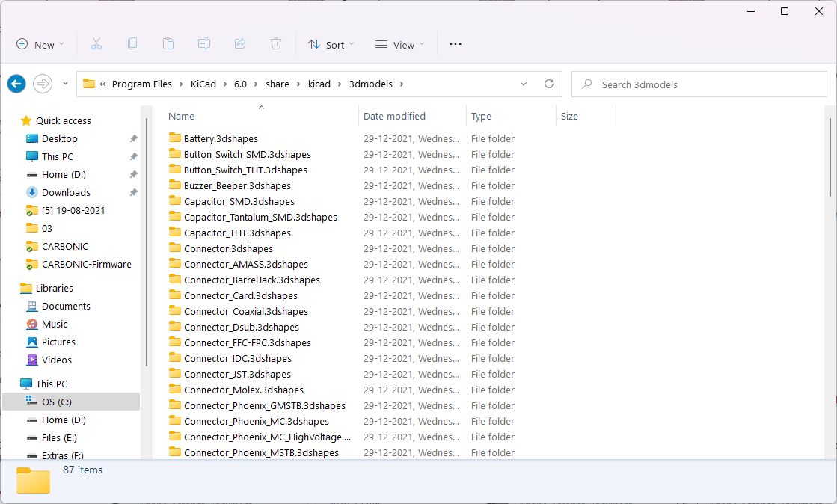This screenshot has width=837, height=504.
Task: Select Connector_FFC-FPC.3dshapes folder name
Action: [x=247, y=342]
